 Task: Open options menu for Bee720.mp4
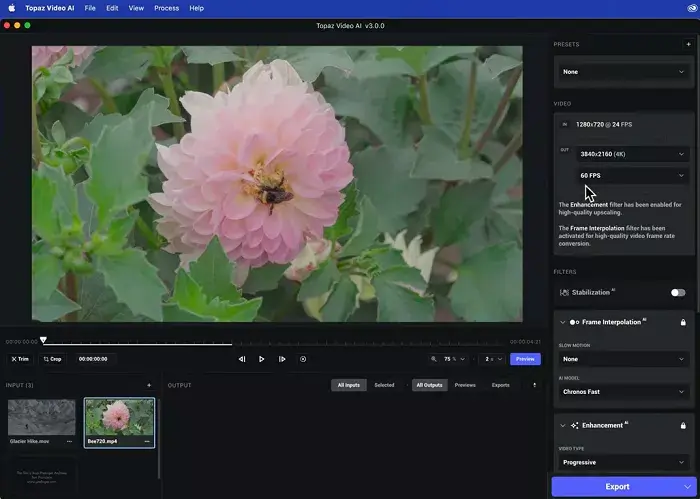click(147, 441)
